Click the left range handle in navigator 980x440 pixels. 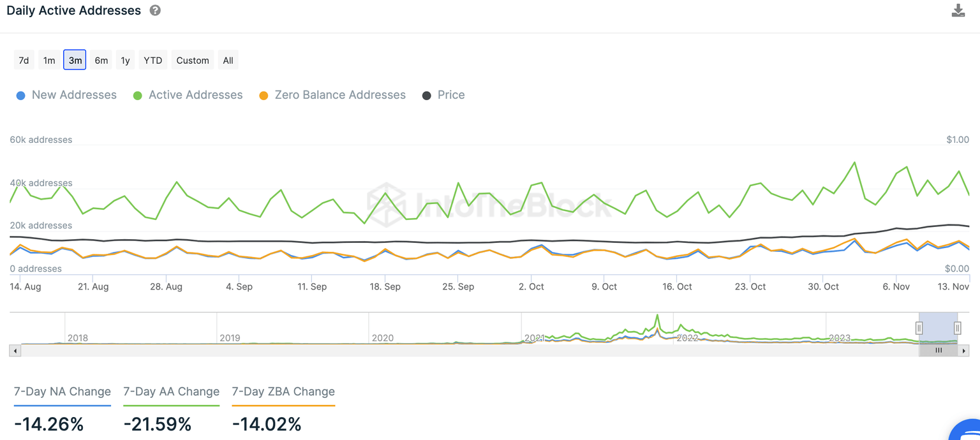pos(919,328)
